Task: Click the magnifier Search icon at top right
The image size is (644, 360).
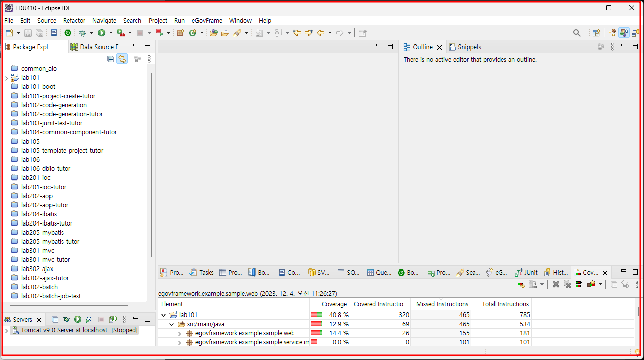Action: click(577, 33)
